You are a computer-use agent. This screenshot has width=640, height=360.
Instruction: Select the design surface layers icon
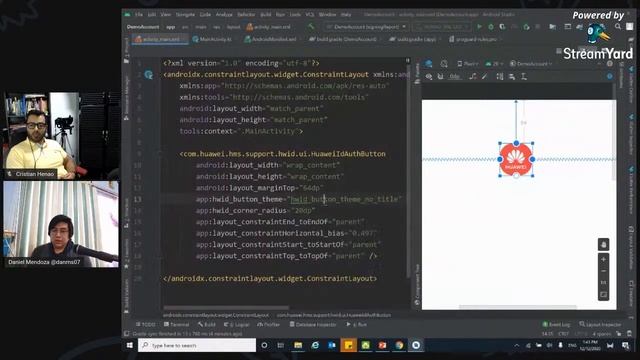(429, 64)
